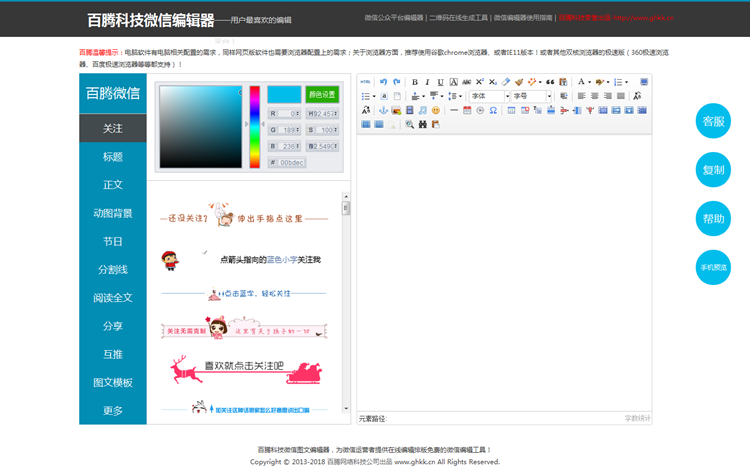Insert a video via film icon
Viewport: 750px width, 468px height.
409,110
